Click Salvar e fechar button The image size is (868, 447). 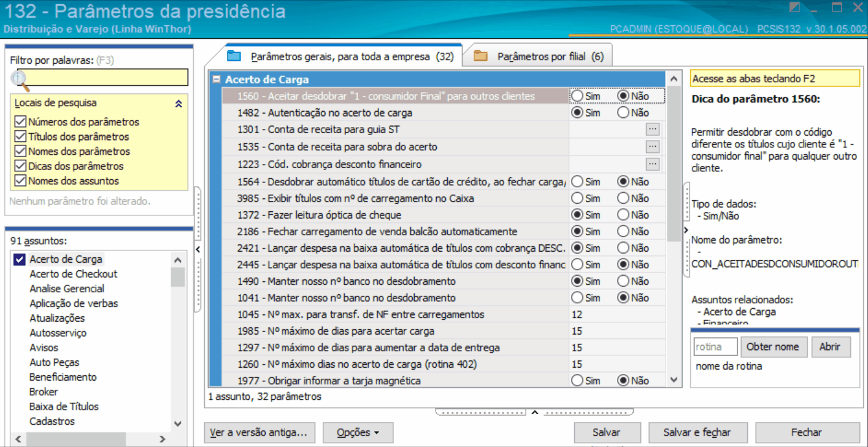697,433
